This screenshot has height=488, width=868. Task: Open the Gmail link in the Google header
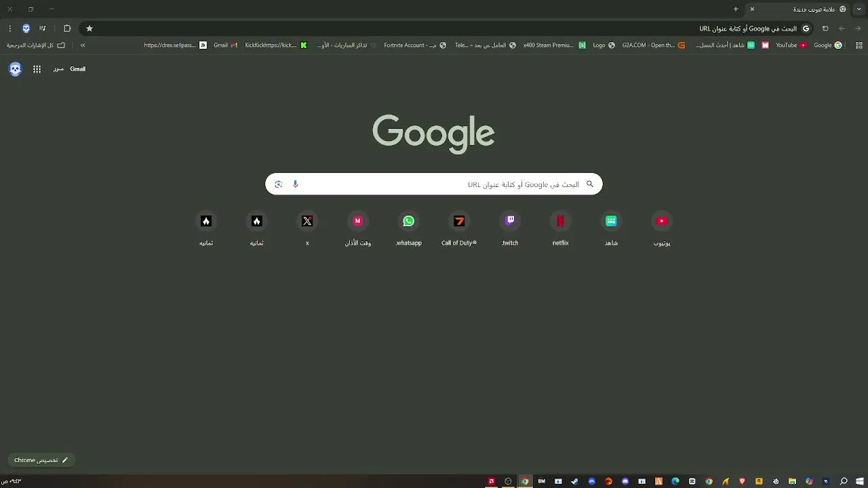point(78,69)
